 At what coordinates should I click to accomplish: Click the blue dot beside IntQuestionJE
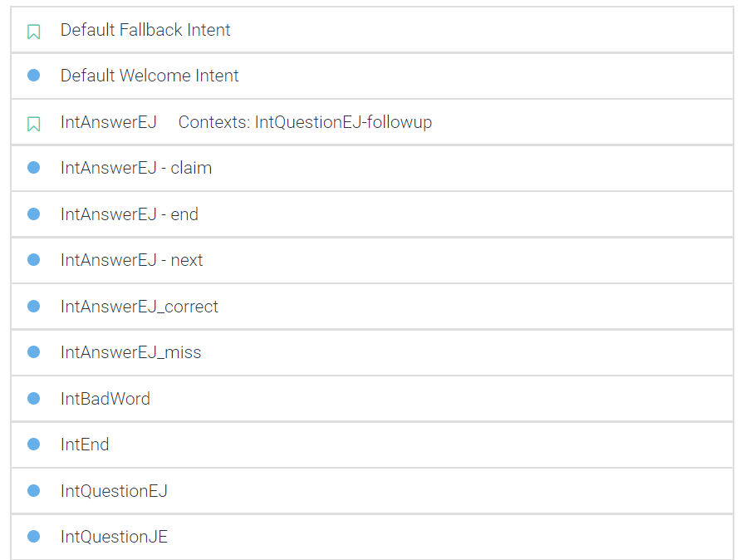tap(34, 537)
